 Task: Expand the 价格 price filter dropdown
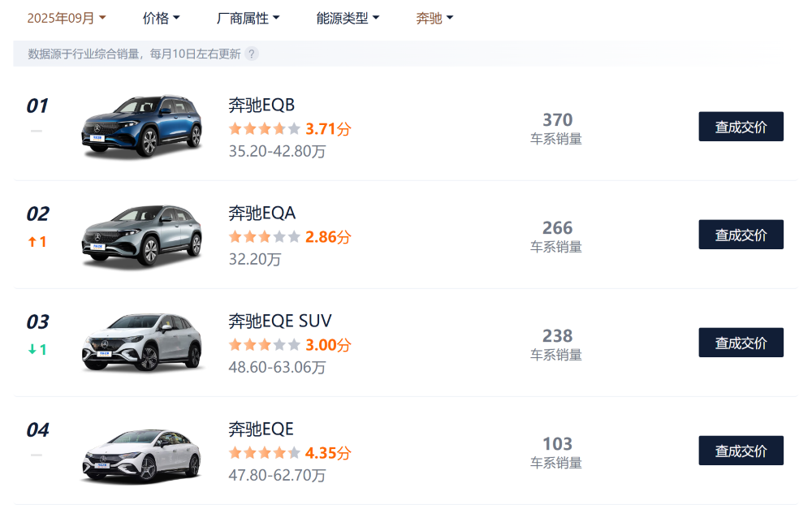(161, 18)
